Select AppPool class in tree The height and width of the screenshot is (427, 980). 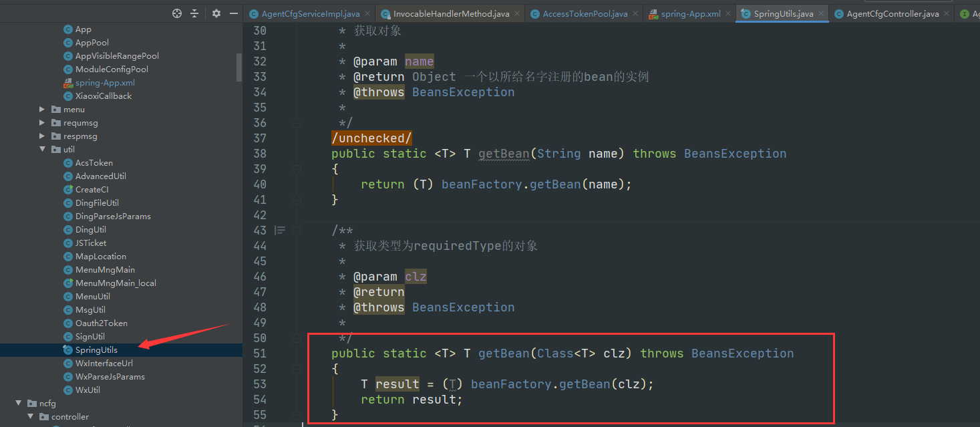[x=92, y=43]
